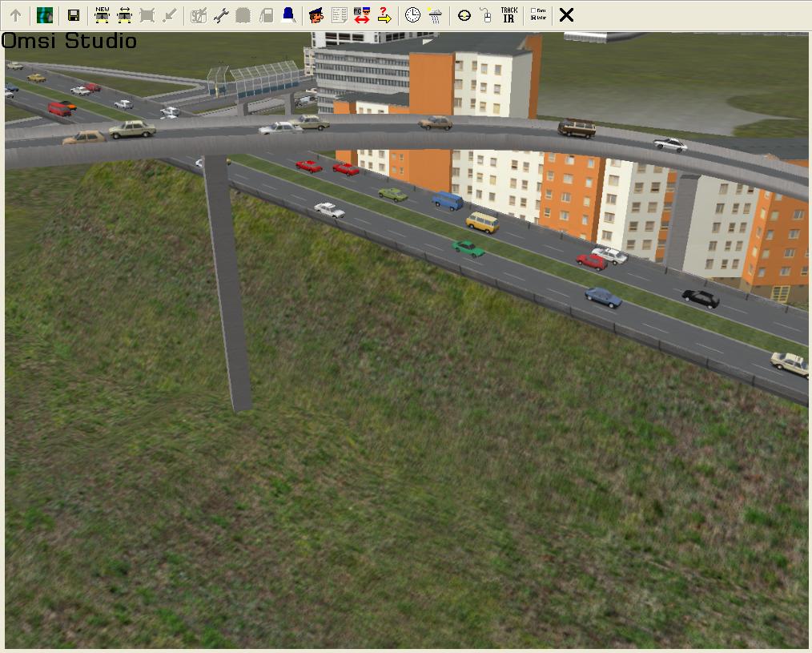
Task: Enable mouse control icon
Action: pyautogui.click(x=485, y=15)
